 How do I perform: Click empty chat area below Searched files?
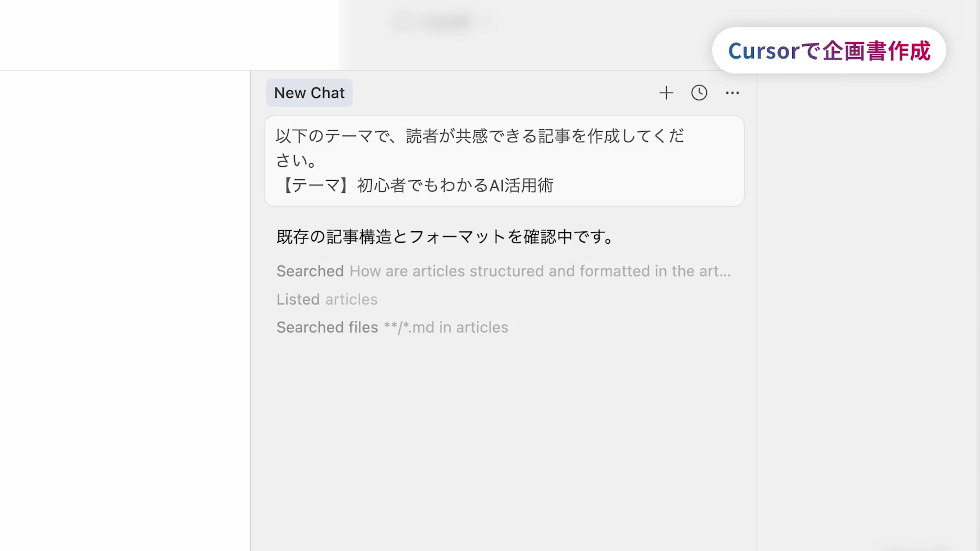pos(502,437)
